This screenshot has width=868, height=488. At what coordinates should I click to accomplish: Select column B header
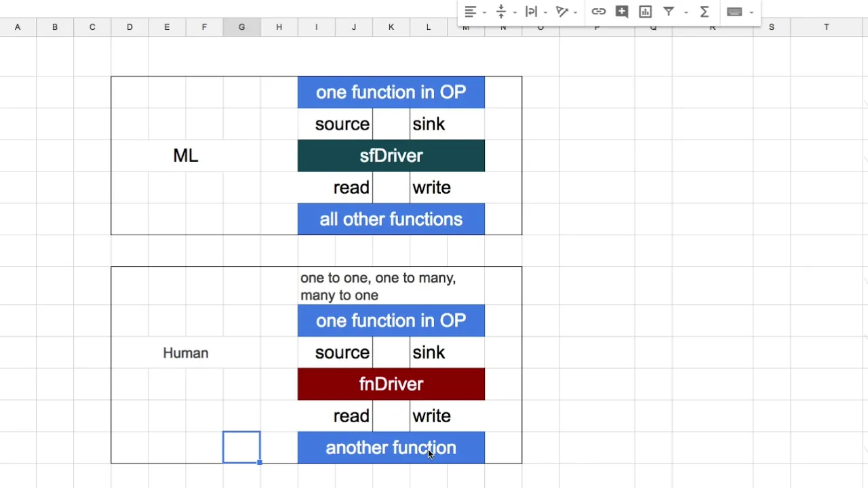tap(55, 27)
